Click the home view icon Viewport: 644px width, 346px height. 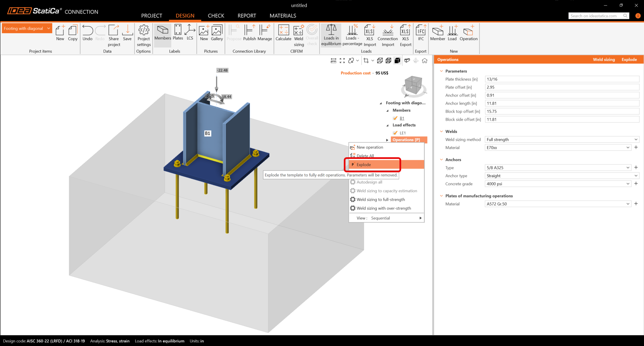tap(425, 61)
